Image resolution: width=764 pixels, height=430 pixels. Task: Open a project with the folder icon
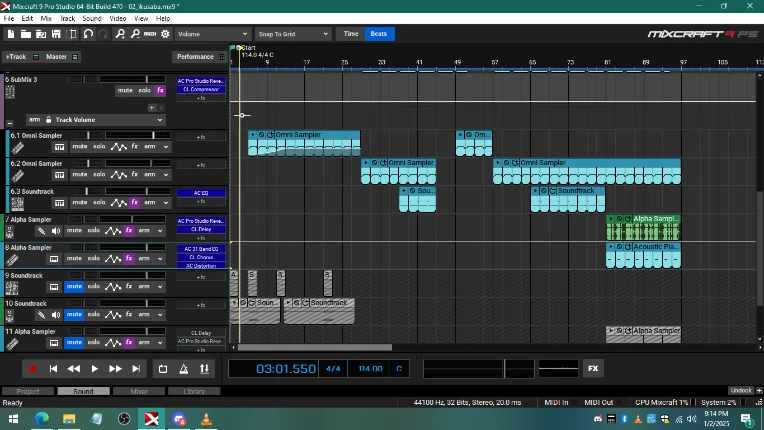[25, 34]
